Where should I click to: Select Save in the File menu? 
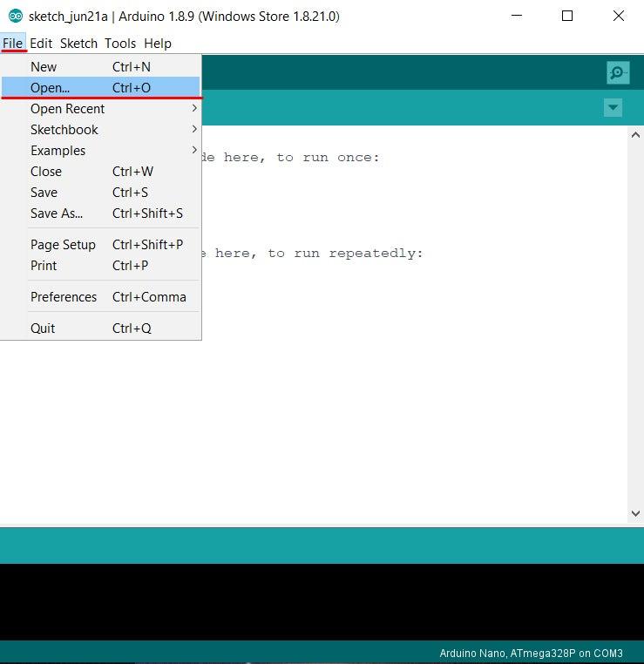(100, 193)
